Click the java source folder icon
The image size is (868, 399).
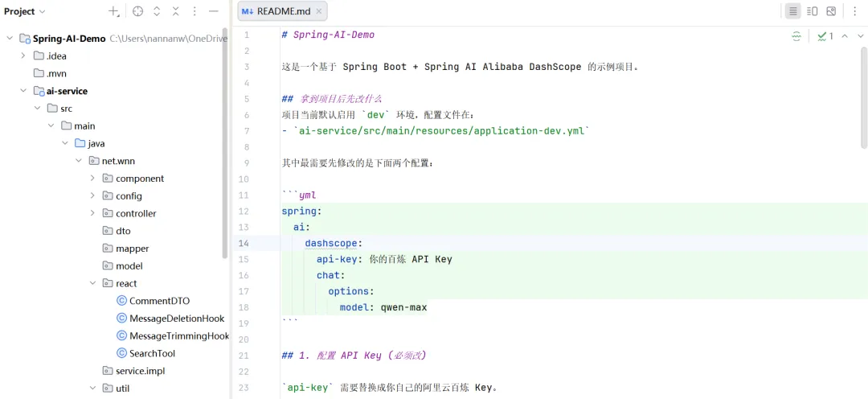80,143
